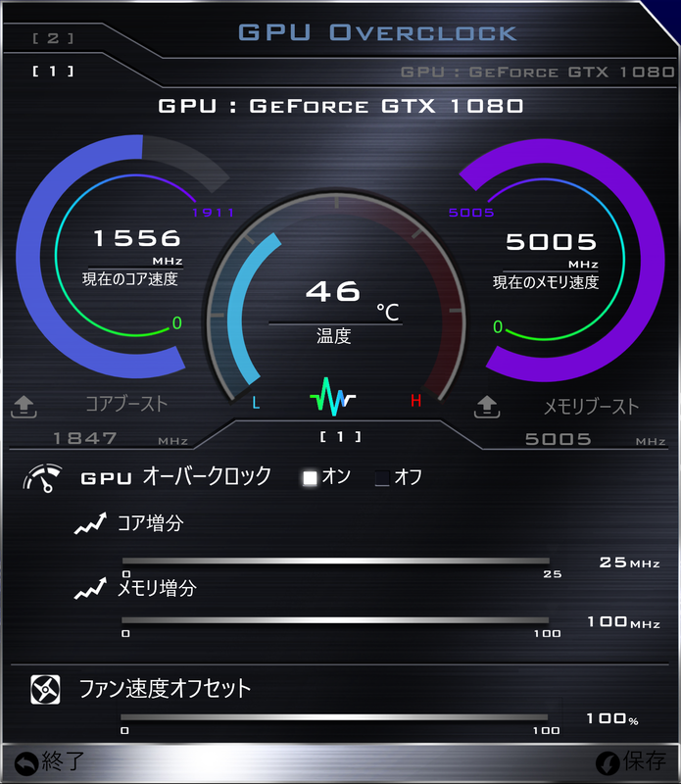Switch to profile tab [2]
This screenshot has height=784, width=681.
53,38
